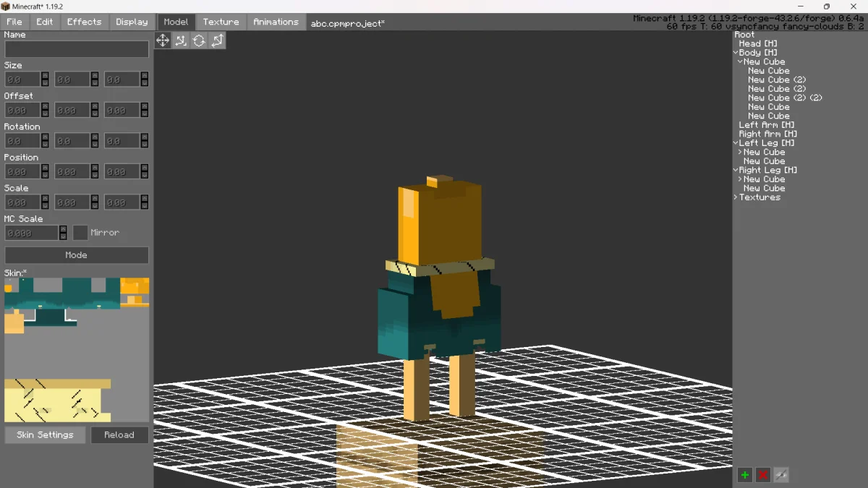The width and height of the screenshot is (868, 488).
Task: Click the second Offset value field
Action: [x=72, y=110]
